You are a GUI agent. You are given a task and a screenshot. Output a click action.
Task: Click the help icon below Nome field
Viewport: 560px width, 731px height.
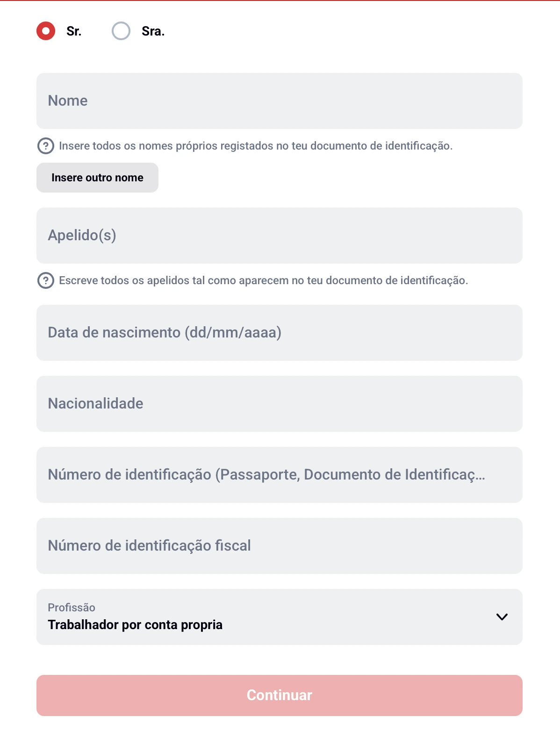[45, 146]
